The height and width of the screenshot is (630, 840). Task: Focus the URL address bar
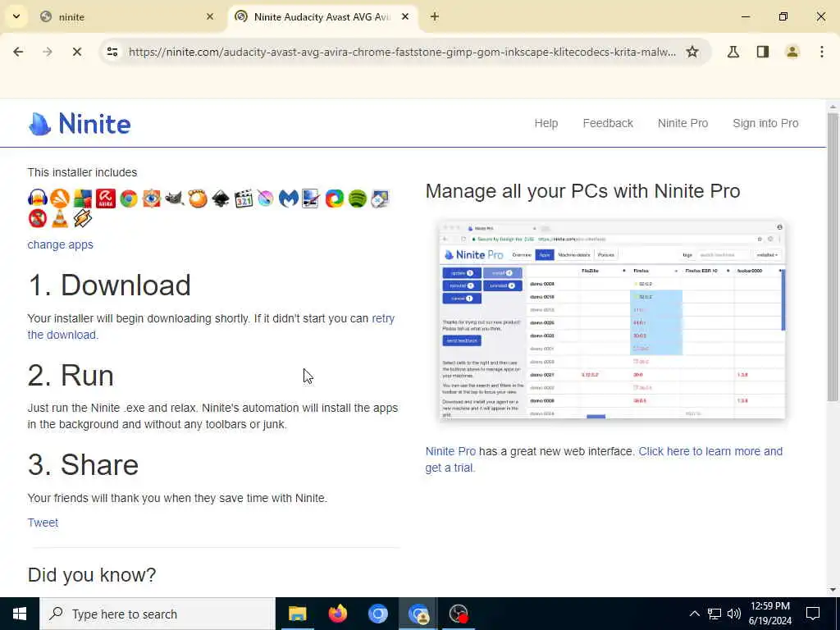click(402, 52)
